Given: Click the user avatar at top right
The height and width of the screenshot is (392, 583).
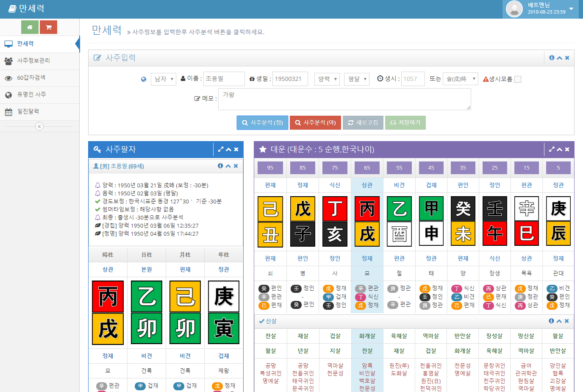Looking at the screenshot, I should click(x=514, y=9).
